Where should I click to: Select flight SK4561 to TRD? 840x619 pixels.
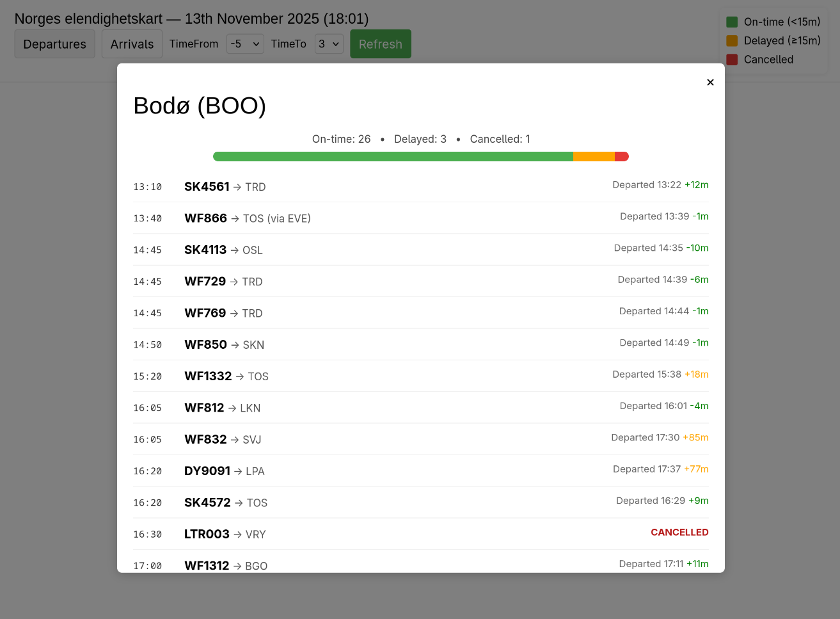coord(207,187)
